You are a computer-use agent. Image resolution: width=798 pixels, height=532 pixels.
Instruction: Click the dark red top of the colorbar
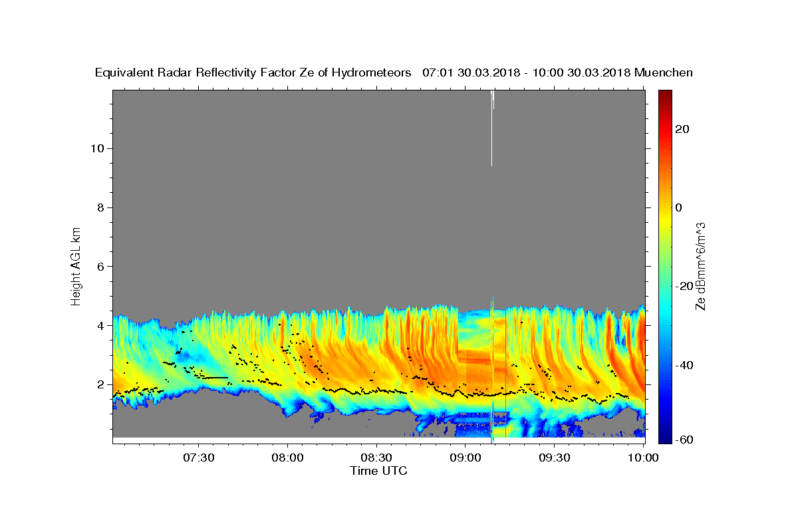(x=665, y=96)
